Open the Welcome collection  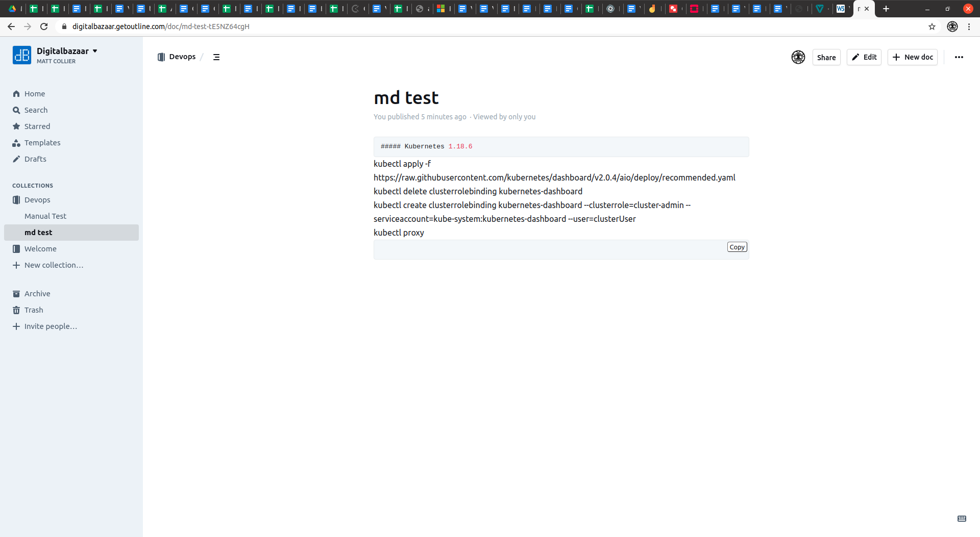pos(40,249)
